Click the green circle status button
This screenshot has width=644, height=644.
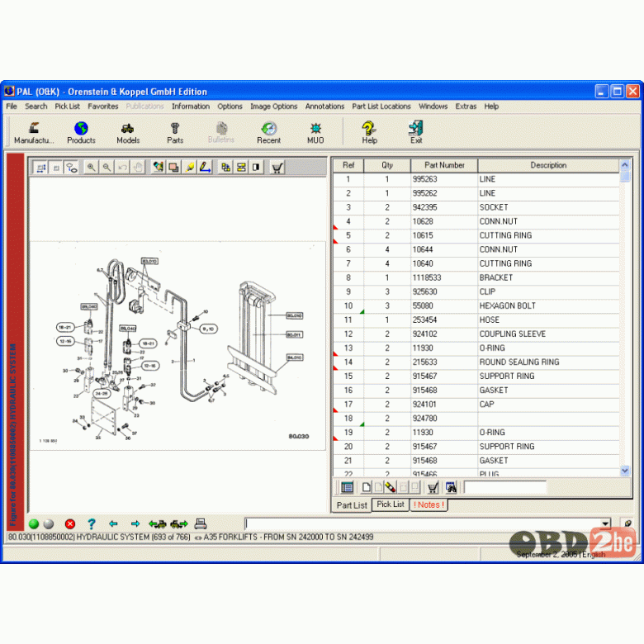34,523
